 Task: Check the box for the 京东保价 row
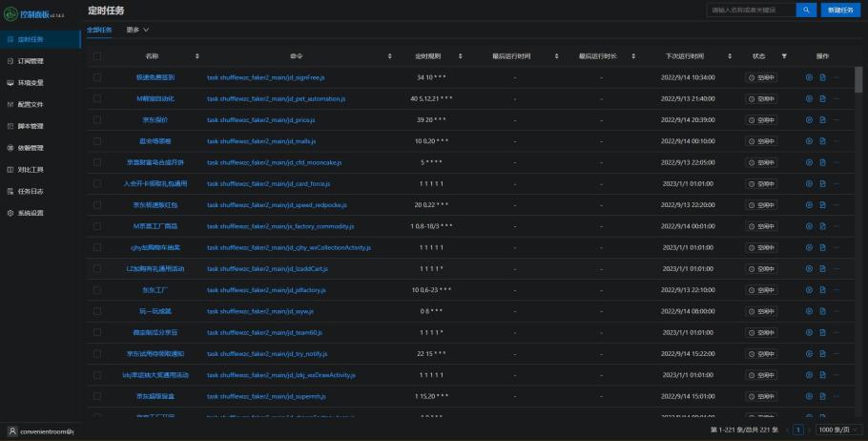97,119
